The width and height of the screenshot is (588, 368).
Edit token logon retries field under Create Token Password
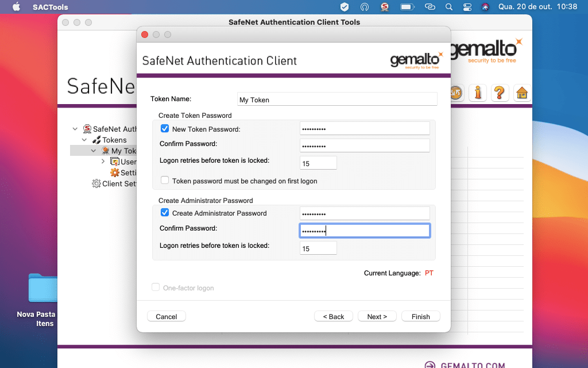(x=318, y=163)
